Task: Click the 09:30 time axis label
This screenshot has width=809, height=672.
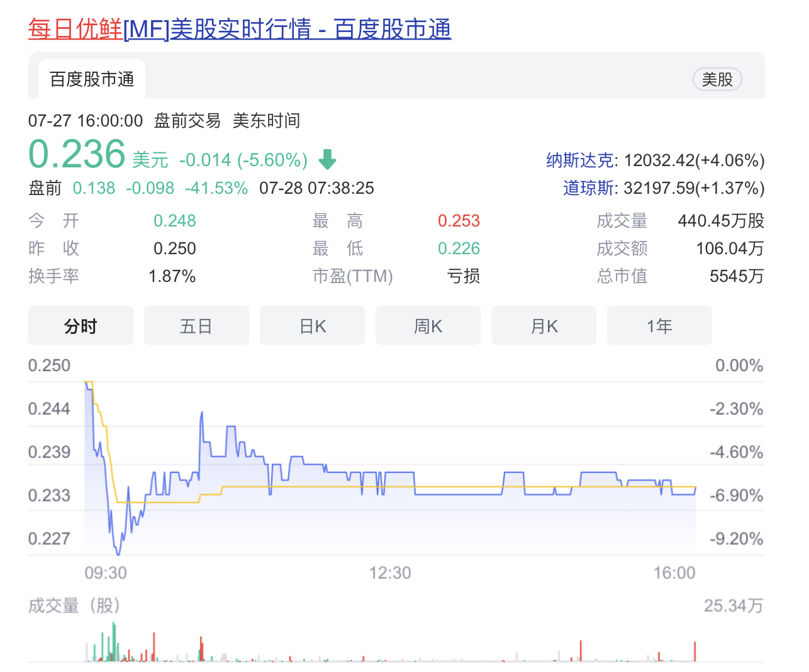Action: (x=106, y=573)
